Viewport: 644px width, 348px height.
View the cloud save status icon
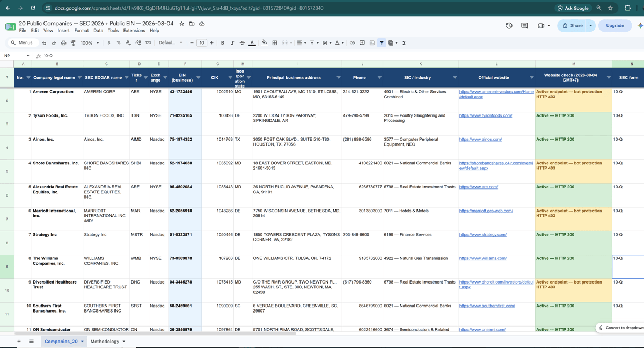(202, 24)
